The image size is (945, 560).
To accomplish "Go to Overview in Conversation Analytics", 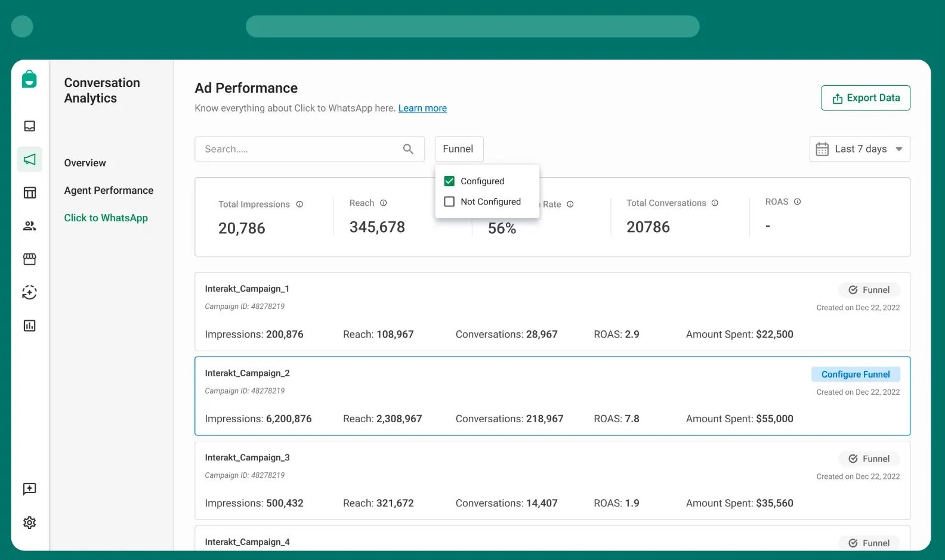I will [x=85, y=163].
